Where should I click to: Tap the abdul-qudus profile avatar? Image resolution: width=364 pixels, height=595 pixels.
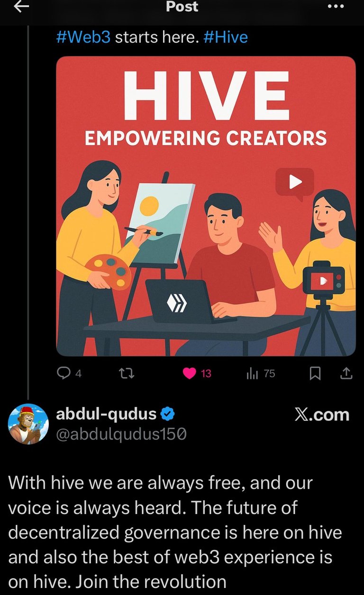28,424
